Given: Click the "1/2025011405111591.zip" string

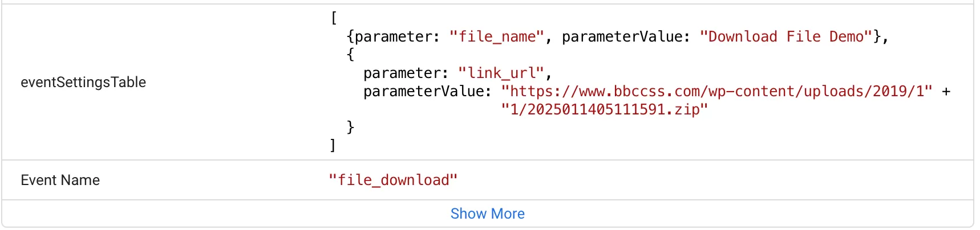Looking at the screenshot, I should point(605,110).
